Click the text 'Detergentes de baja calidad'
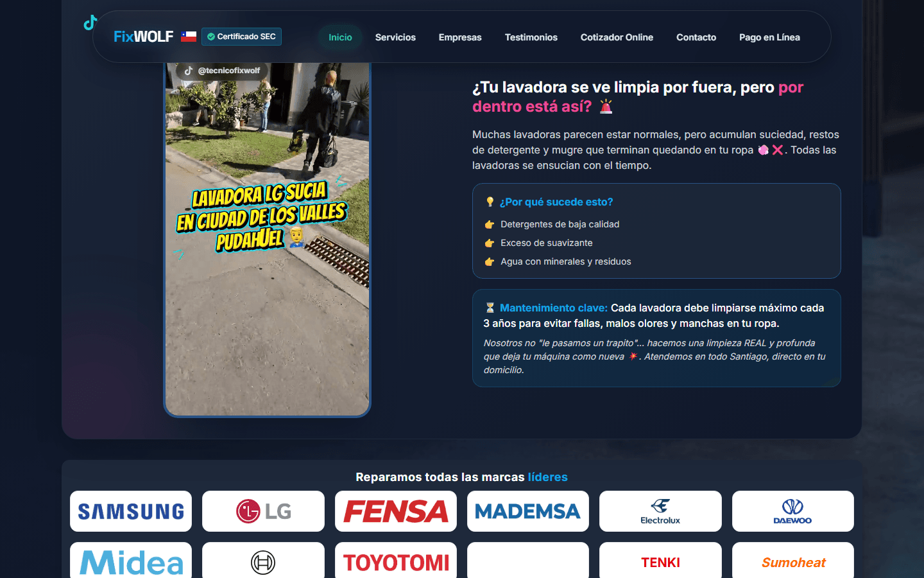 coord(560,224)
